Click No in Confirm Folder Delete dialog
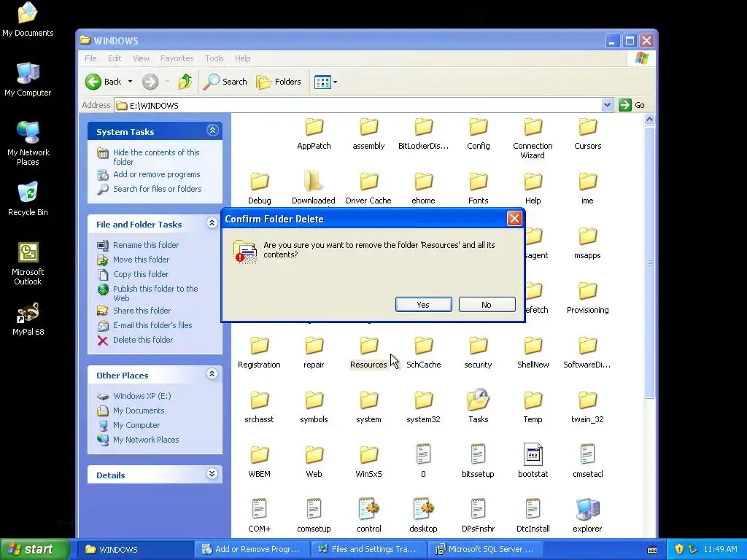 pos(487,305)
